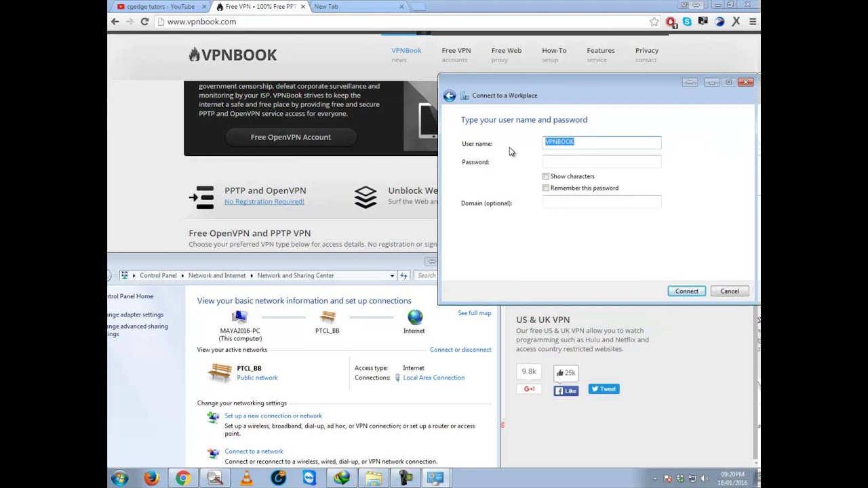Viewport: 868px width, 488px height.
Task: Check Remember this password
Action: 546,188
